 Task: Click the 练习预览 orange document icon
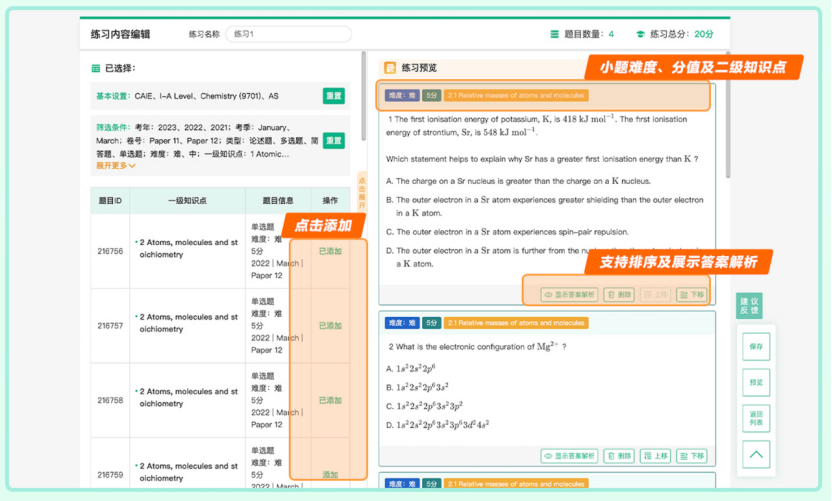391,68
